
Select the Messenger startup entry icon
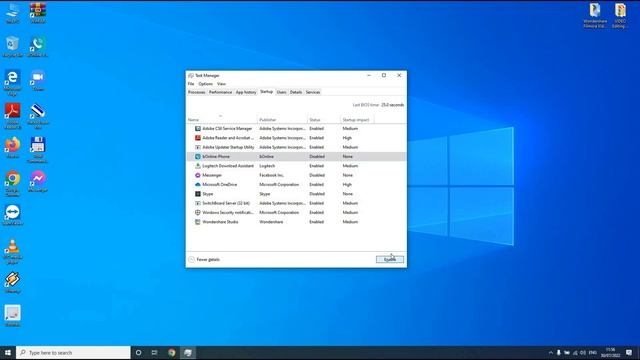(x=198, y=175)
